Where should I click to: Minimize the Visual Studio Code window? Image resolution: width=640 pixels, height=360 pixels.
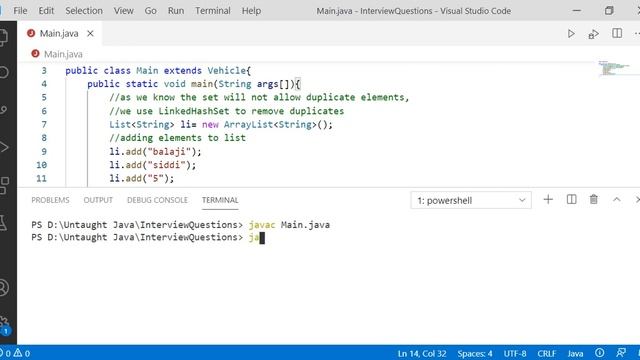577,11
